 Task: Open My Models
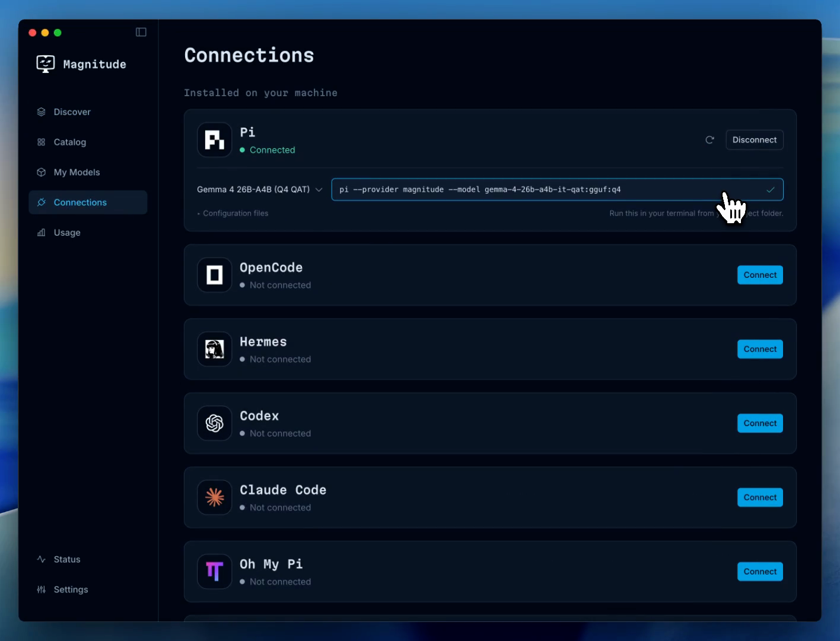[88, 173]
